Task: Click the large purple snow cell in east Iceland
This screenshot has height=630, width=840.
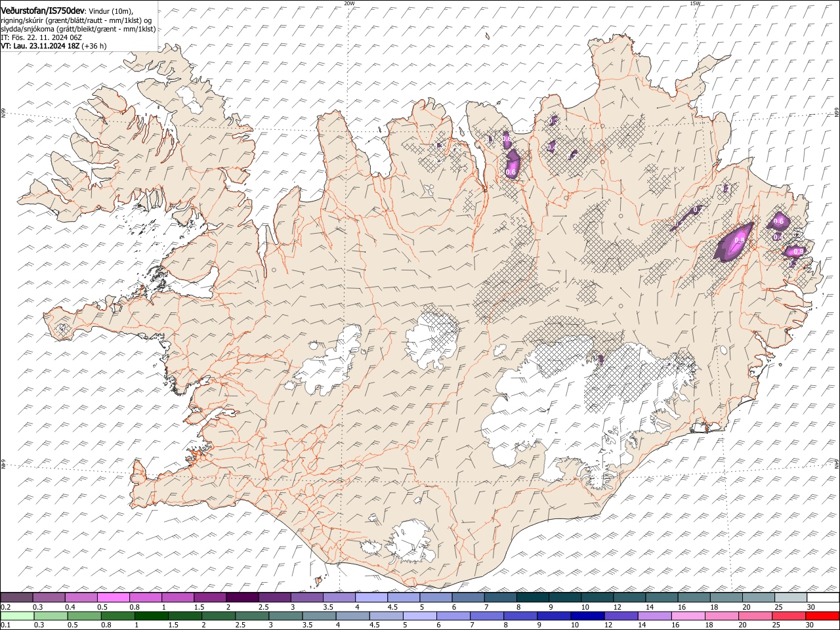Action: (734, 241)
